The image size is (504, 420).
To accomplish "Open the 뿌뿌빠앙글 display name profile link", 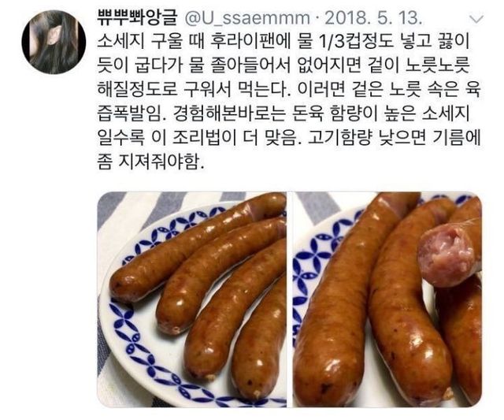I will point(137,18).
